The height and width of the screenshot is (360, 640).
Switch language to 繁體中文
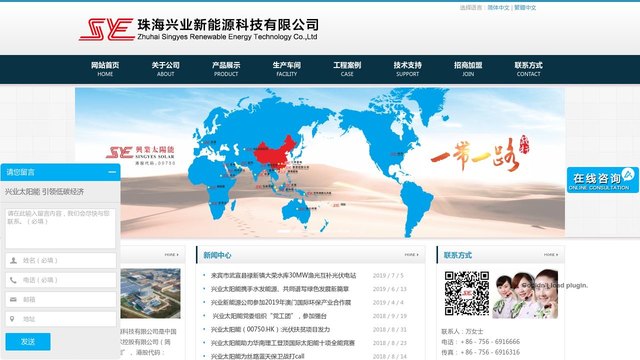pos(525,7)
